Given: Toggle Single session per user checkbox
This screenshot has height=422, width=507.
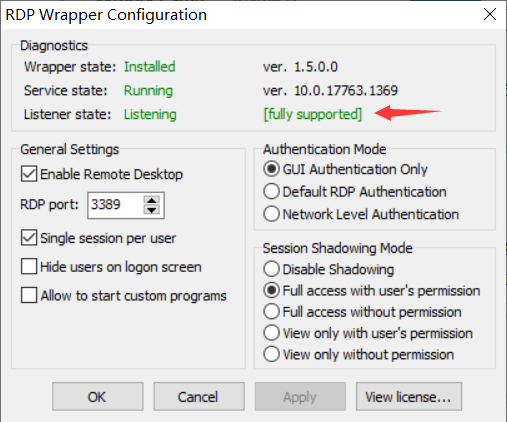Looking at the screenshot, I should (x=29, y=238).
